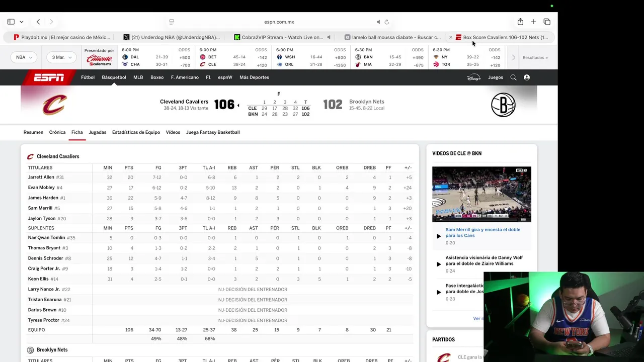Open the F1 menu
The width and height of the screenshot is (644, 362).
coord(208,77)
